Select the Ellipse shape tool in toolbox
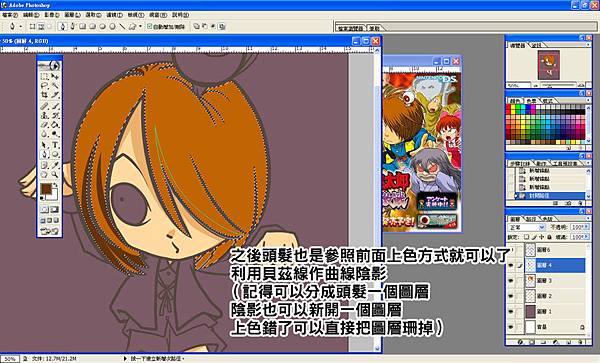This screenshot has height=363, width=600. click(x=55, y=155)
